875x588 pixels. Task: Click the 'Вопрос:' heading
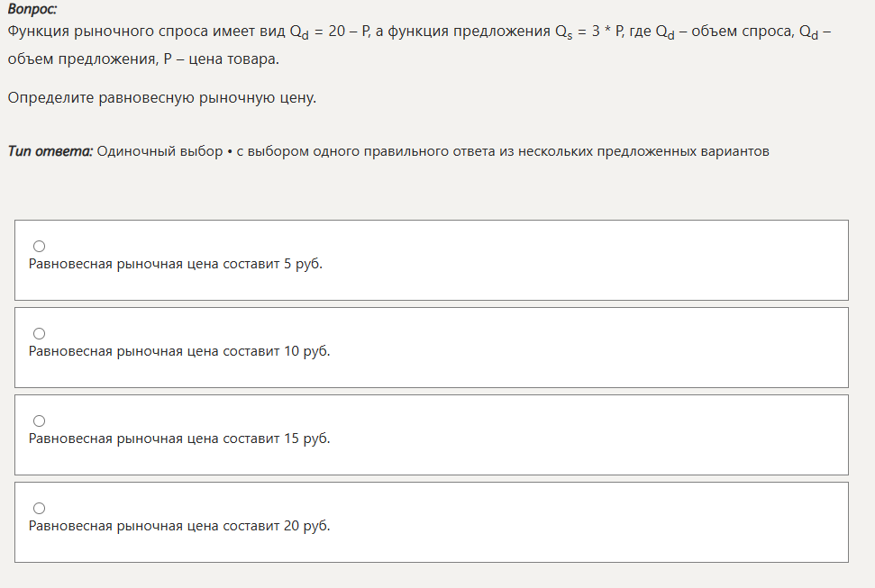tap(32, 10)
